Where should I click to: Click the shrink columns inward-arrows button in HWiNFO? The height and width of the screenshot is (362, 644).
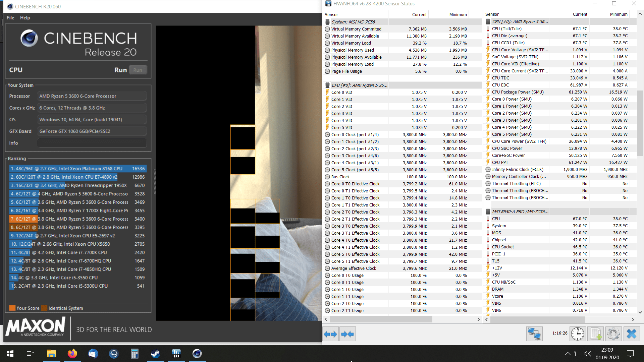347,334
